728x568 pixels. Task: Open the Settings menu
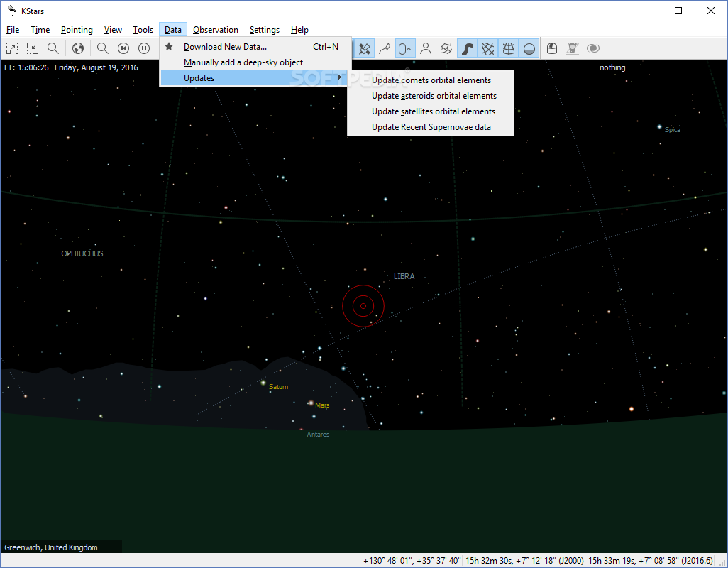(264, 30)
